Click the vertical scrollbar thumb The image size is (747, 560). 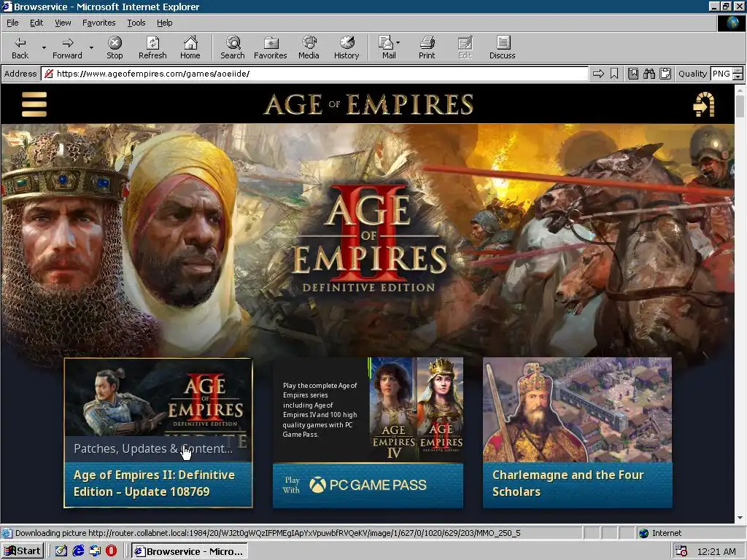pos(740,106)
